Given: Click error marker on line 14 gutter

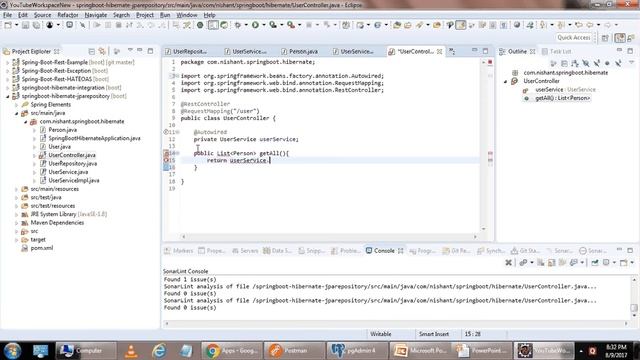Looking at the screenshot, I should pyautogui.click(x=166, y=153).
